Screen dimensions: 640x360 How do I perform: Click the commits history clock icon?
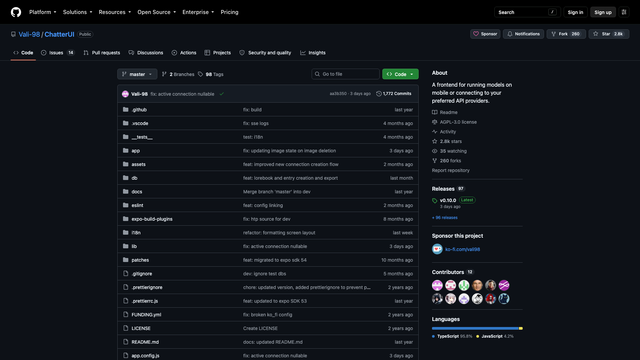[379, 94]
